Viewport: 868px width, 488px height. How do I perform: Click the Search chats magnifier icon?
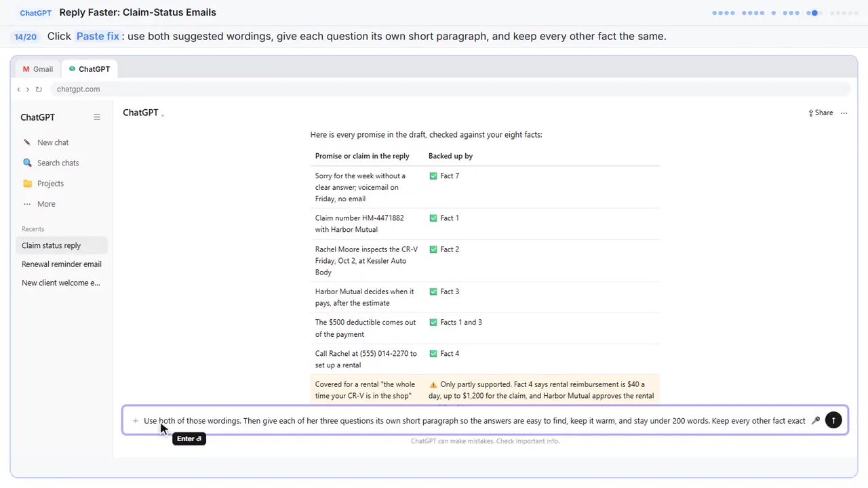click(27, 163)
